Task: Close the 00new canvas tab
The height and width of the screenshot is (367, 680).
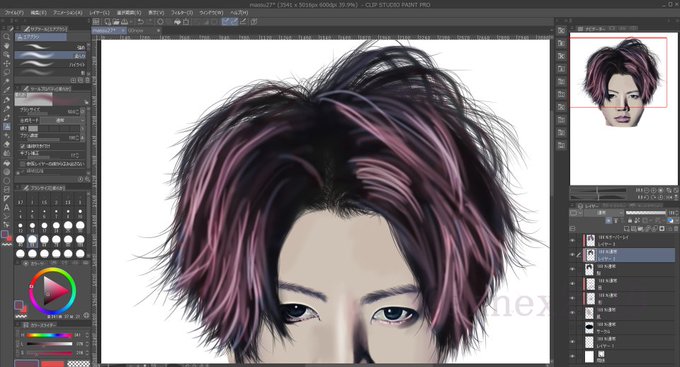Action: [x=158, y=30]
